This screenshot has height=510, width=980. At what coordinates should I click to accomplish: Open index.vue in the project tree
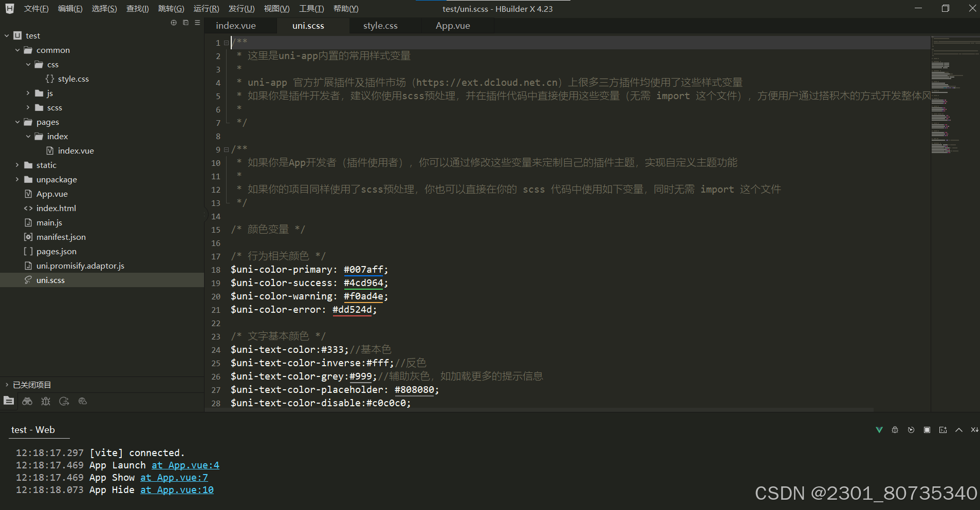[76, 150]
